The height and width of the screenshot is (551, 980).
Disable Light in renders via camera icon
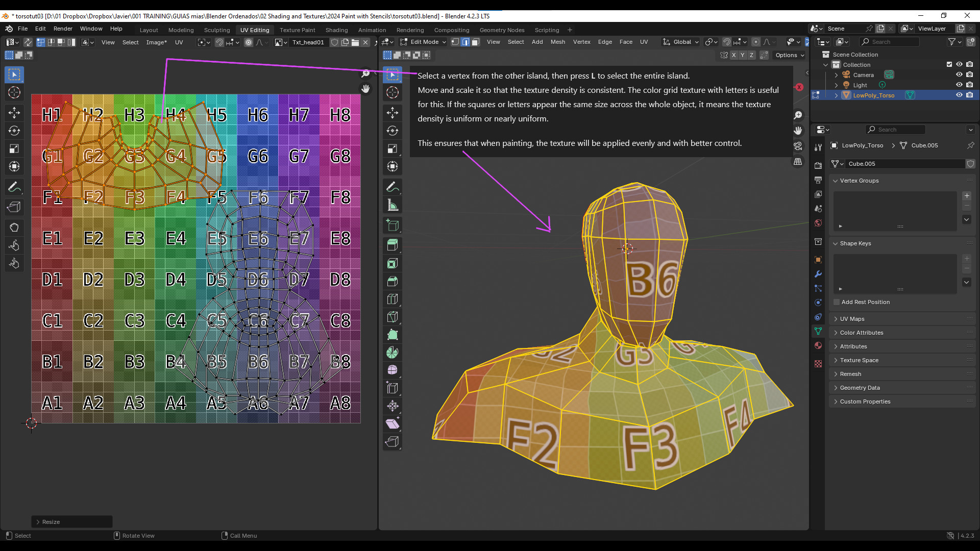coord(969,85)
